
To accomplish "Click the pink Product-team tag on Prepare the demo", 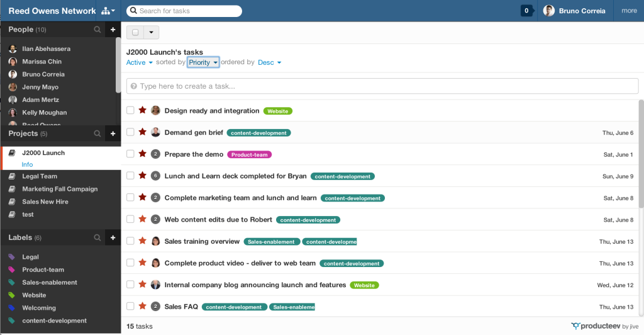I will [x=249, y=154].
